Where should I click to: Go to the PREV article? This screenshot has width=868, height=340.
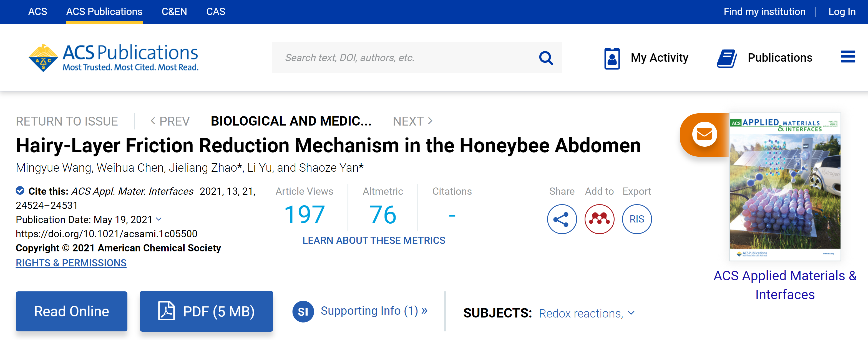170,121
